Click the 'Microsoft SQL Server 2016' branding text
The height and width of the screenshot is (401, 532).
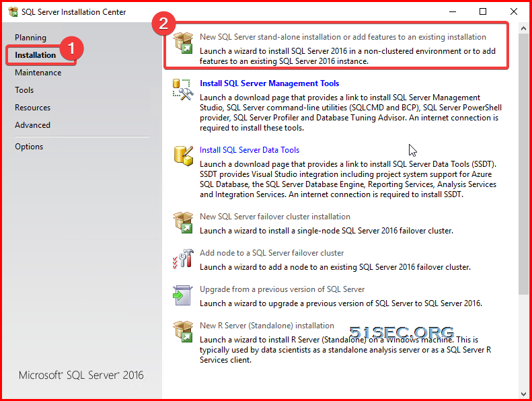click(81, 375)
